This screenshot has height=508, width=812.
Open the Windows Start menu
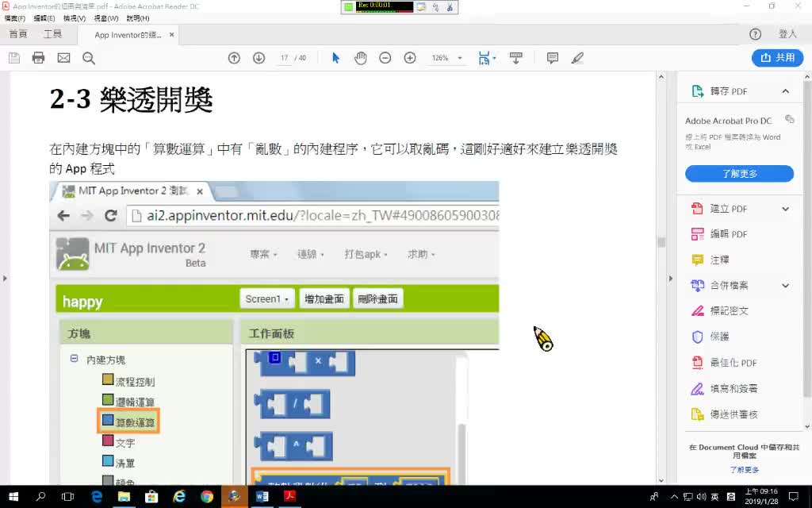pos(13,497)
